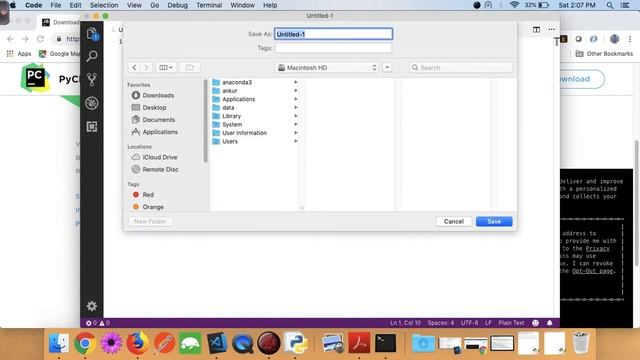The width and height of the screenshot is (640, 360).
Task: Open the Trash in the Dock
Action: pyautogui.click(x=580, y=343)
